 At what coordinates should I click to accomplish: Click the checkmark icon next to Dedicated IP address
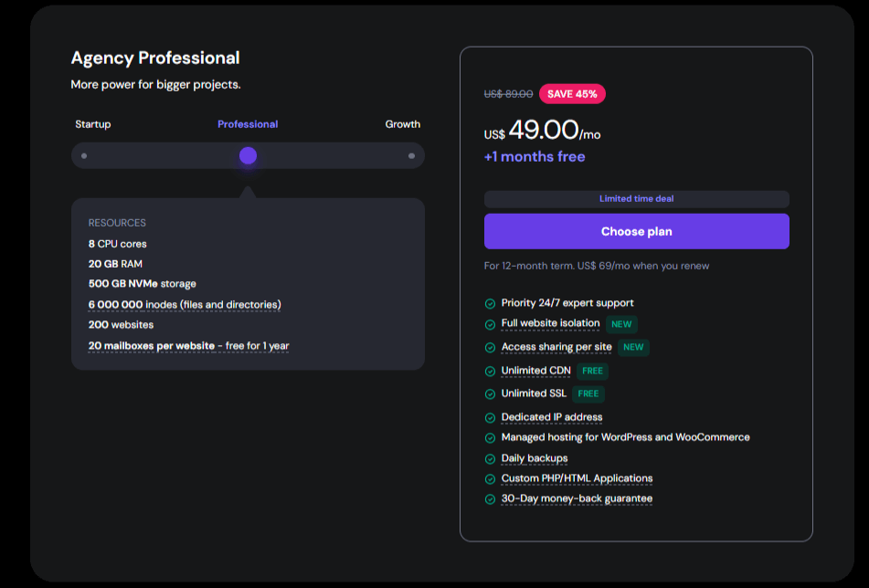coord(490,416)
